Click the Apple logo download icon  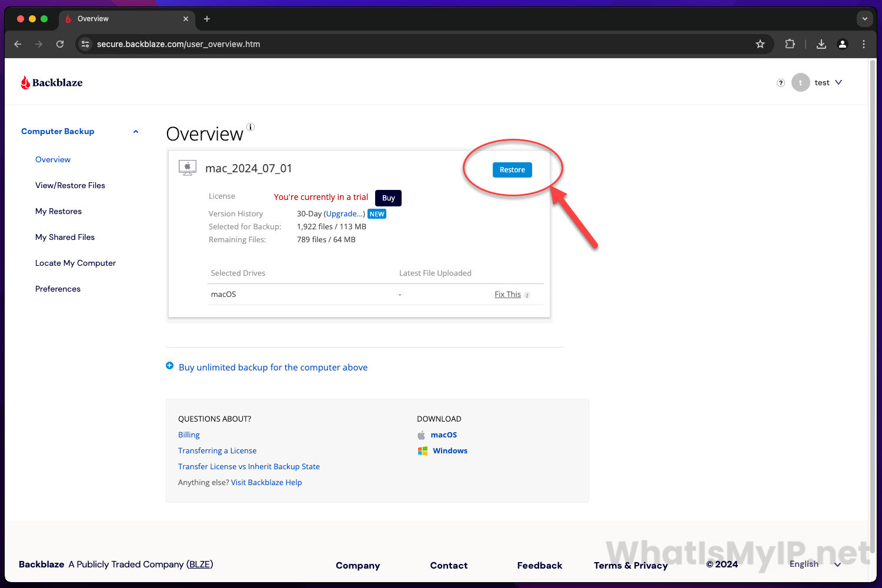point(421,435)
